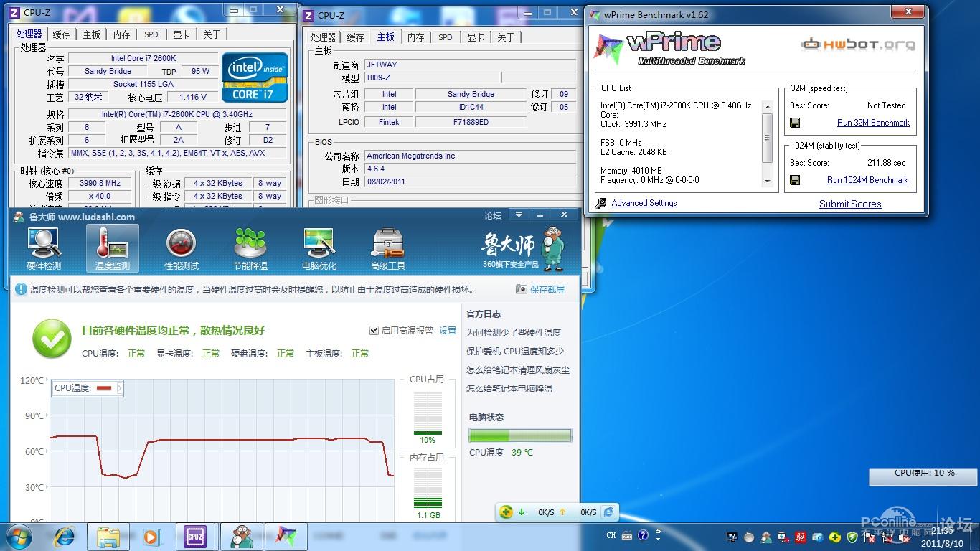The width and height of the screenshot is (980, 551).
Task: Click the green 360 accelerator ball icon
Action: (x=507, y=512)
